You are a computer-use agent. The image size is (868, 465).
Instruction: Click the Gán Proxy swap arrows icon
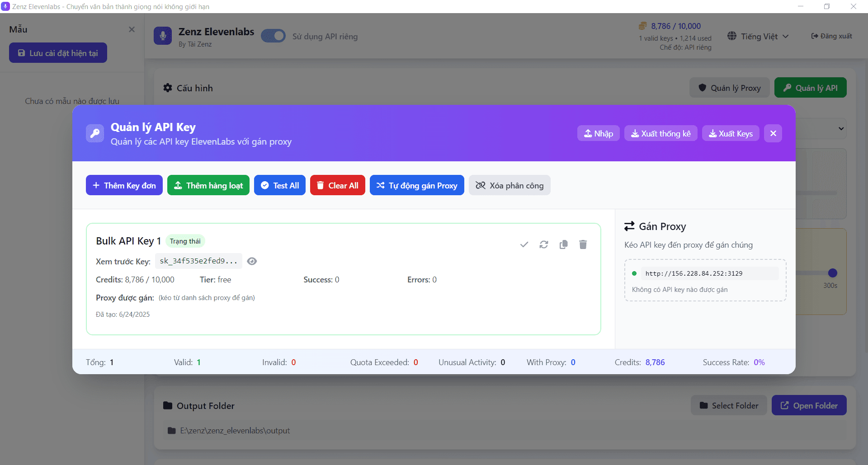(x=629, y=226)
